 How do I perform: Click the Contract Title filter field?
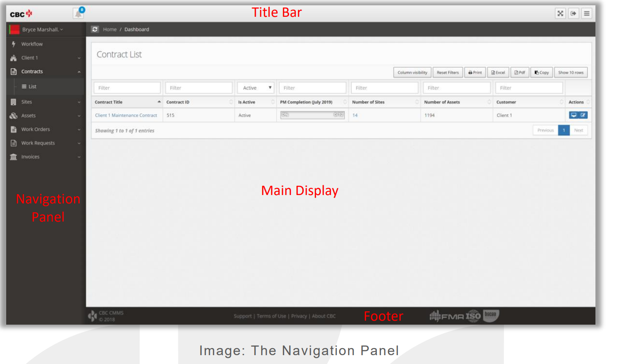tap(127, 88)
